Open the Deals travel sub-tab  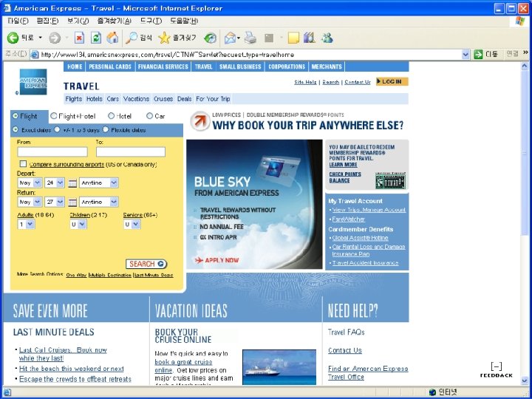coord(184,99)
